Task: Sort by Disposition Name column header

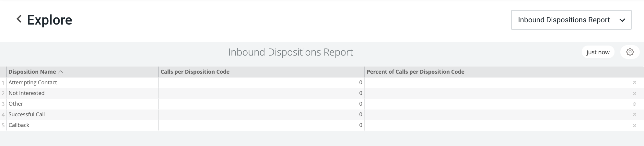Action: [x=32, y=72]
